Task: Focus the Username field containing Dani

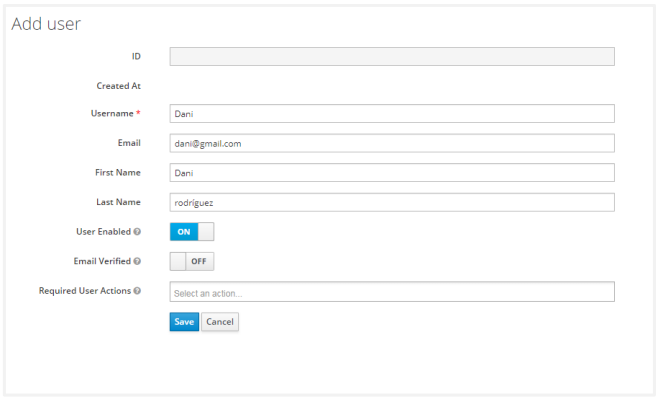Action: pos(392,114)
